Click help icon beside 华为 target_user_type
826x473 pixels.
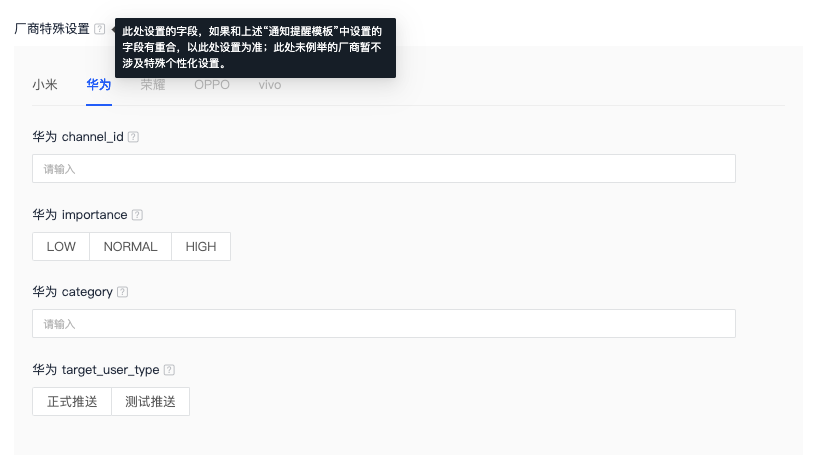point(169,370)
